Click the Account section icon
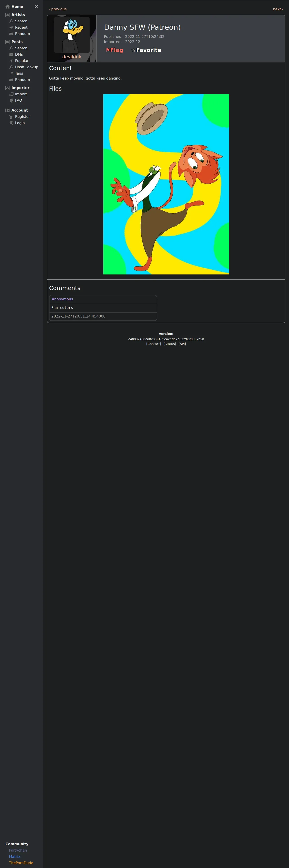289x868 pixels. point(8,110)
